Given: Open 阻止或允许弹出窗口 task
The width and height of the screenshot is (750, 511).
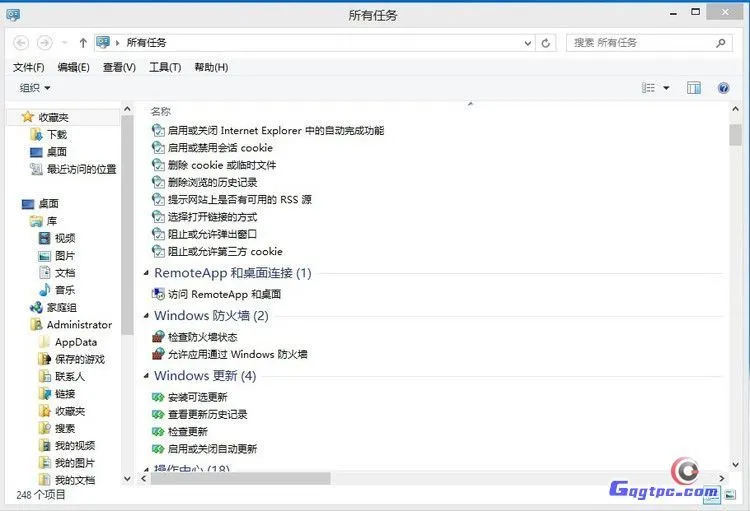Looking at the screenshot, I should (x=212, y=234).
